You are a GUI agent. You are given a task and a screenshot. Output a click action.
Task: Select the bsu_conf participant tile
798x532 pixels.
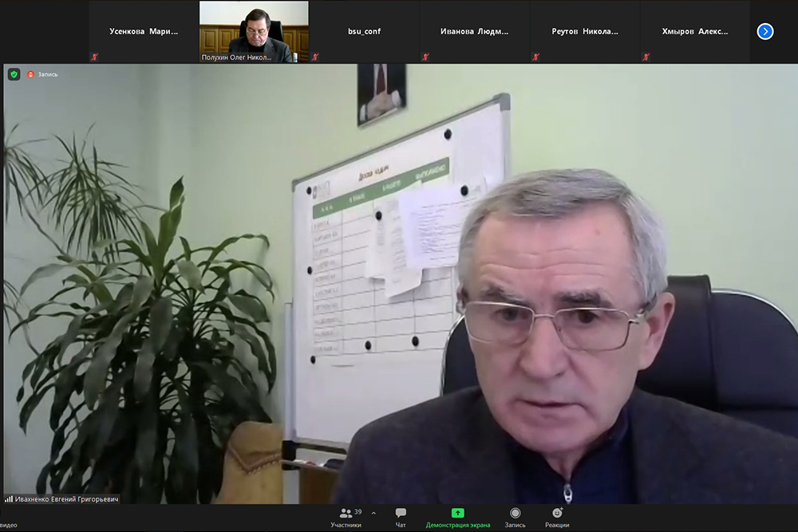pos(364,31)
